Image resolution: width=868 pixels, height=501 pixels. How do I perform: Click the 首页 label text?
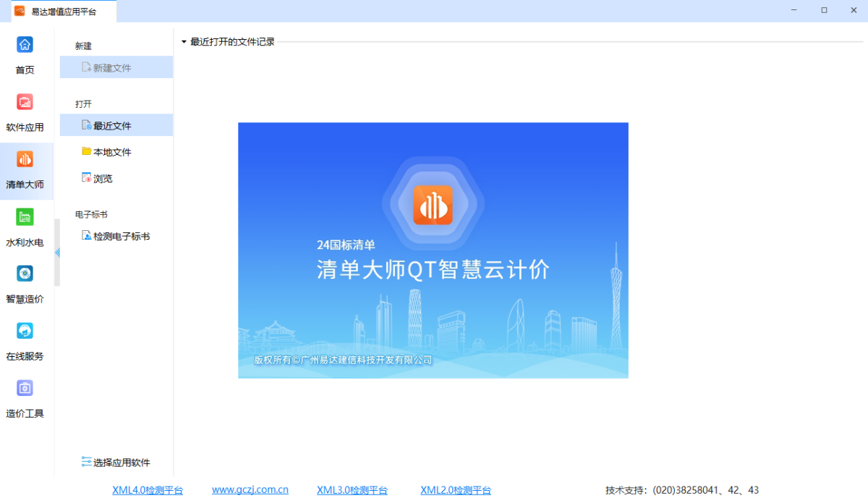click(x=25, y=70)
